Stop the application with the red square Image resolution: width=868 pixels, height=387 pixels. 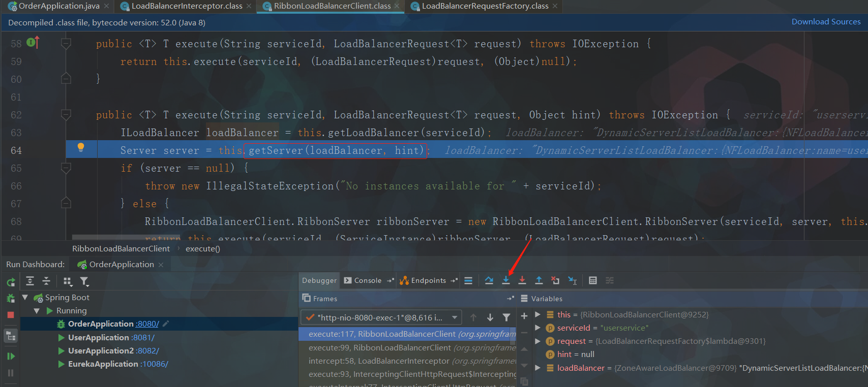(11, 315)
